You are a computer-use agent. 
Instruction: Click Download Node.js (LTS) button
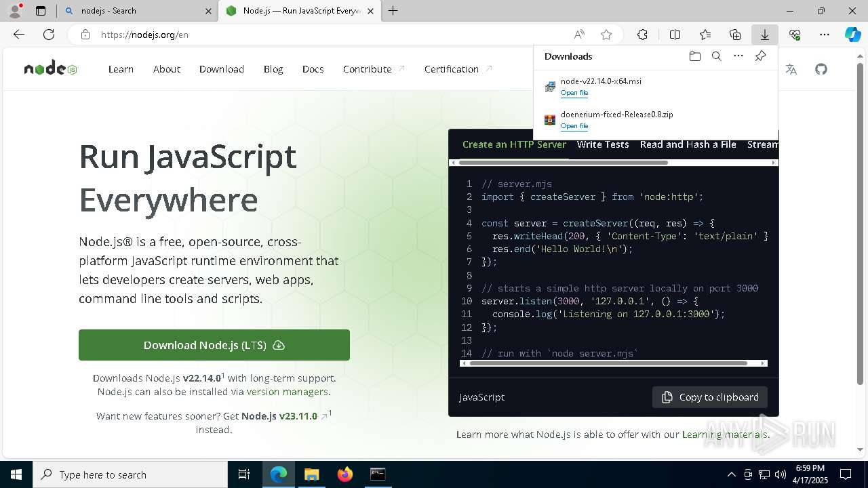pos(214,345)
